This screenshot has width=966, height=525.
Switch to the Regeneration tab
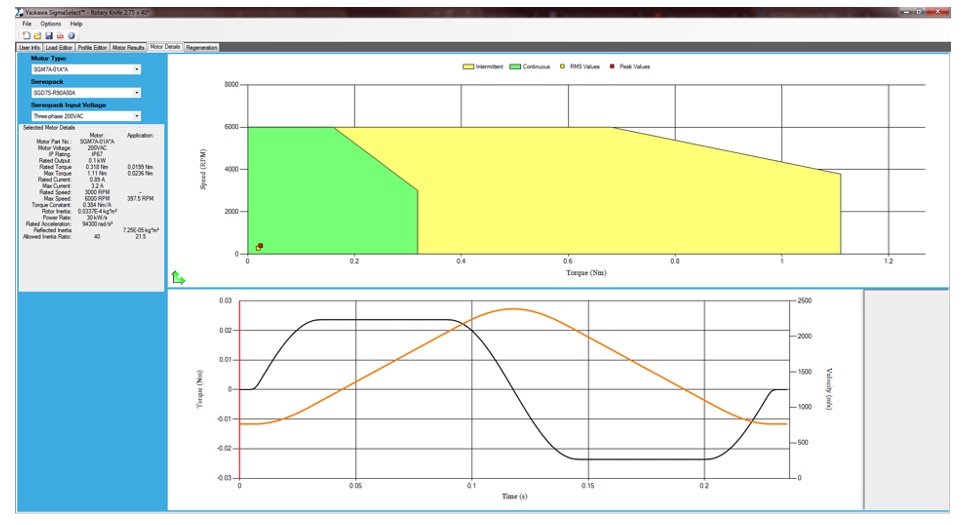201,47
